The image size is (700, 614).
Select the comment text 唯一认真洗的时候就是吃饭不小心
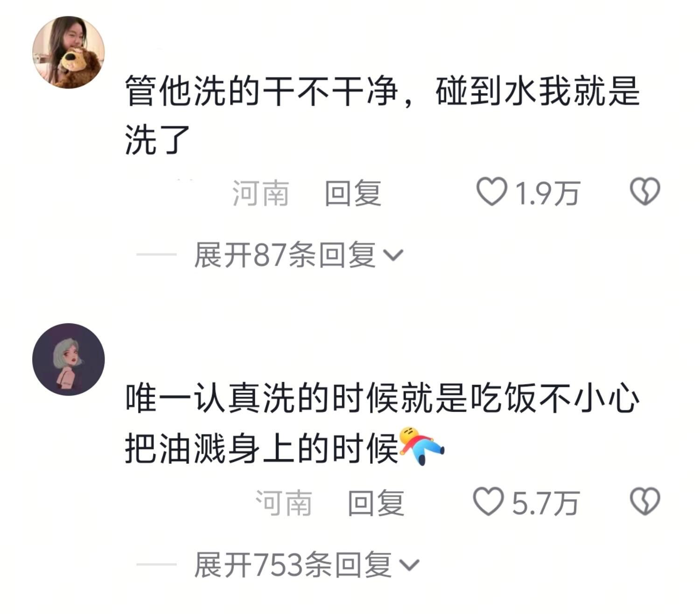(382, 399)
